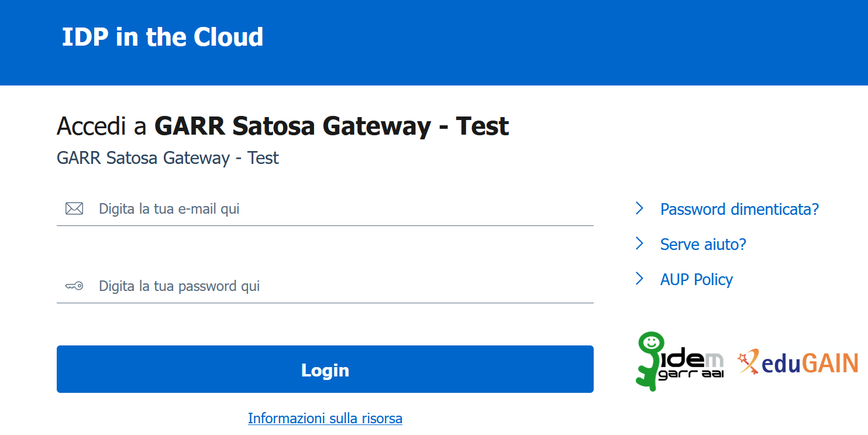The height and width of the screenshot is (435, 868).
Task: Click Informazioni sulla risorsa
Action: [325, 418]
